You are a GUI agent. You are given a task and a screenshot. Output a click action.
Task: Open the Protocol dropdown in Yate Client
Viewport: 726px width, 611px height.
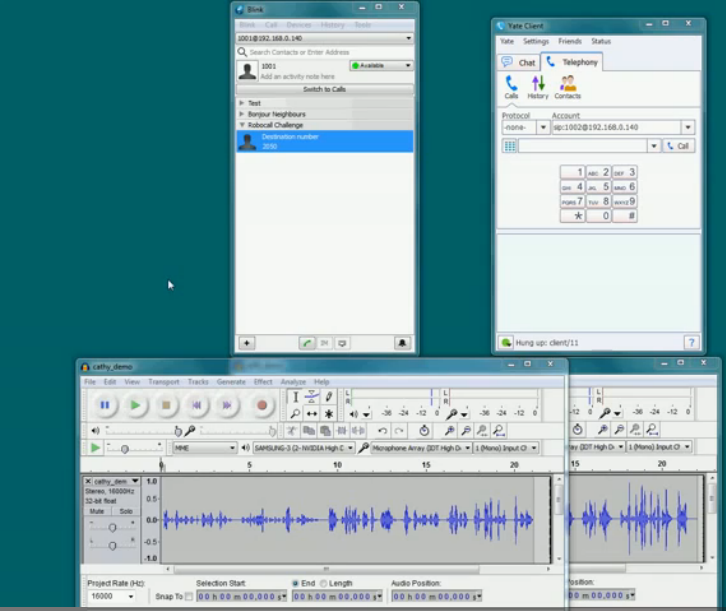[543, 127]
